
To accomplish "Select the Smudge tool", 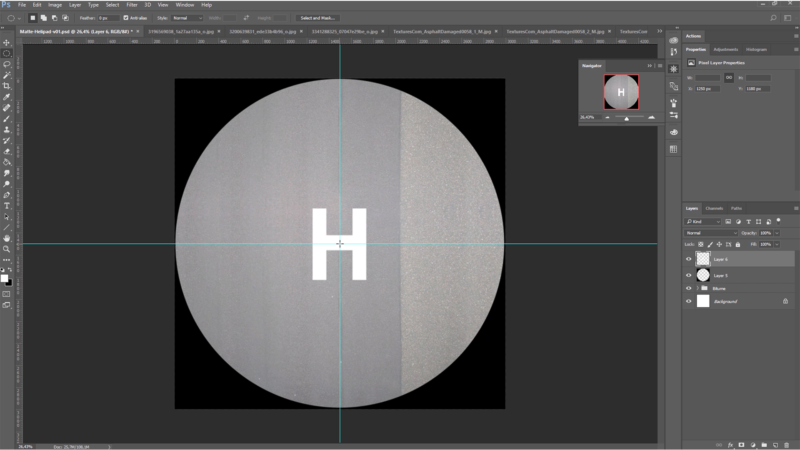I will (x=7, y=173).
